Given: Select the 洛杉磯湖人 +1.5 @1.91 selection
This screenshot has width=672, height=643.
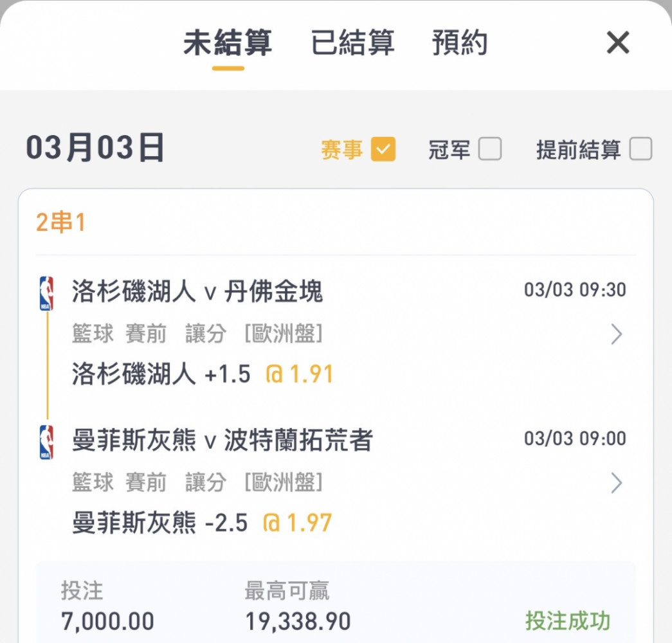Looking at the screenshot, I should [203, 374].
